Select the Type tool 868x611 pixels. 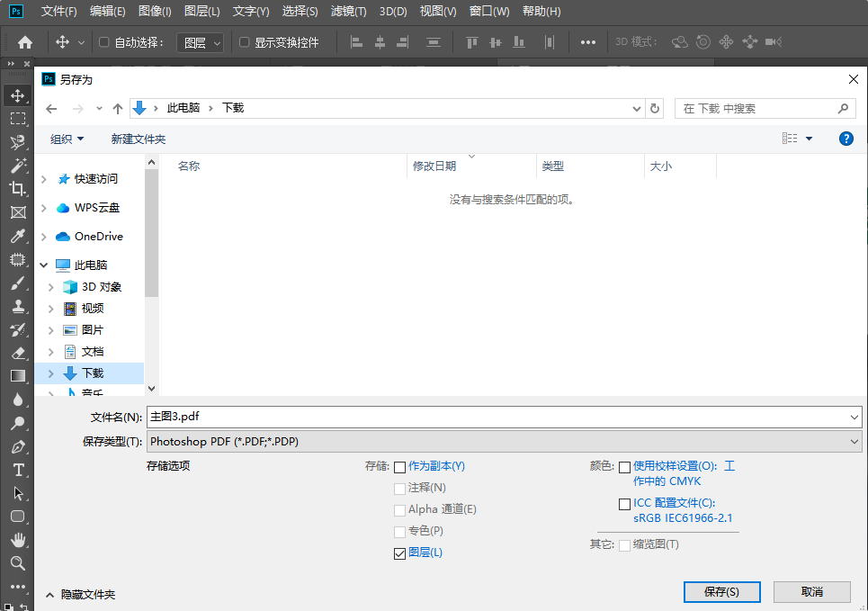(17, 470)
